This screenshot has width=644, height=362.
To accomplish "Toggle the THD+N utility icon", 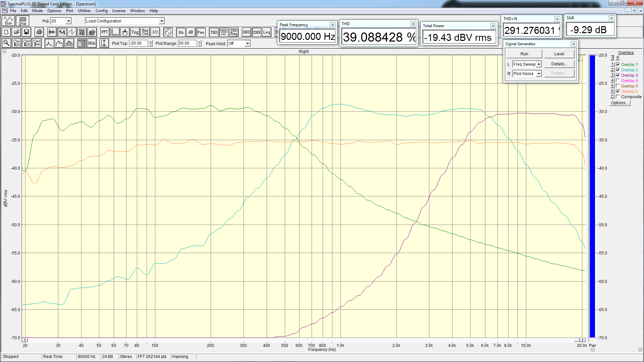I will click(x=224, y=32).
